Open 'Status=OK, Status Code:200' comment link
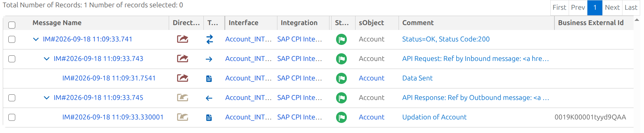 [446, 39]
